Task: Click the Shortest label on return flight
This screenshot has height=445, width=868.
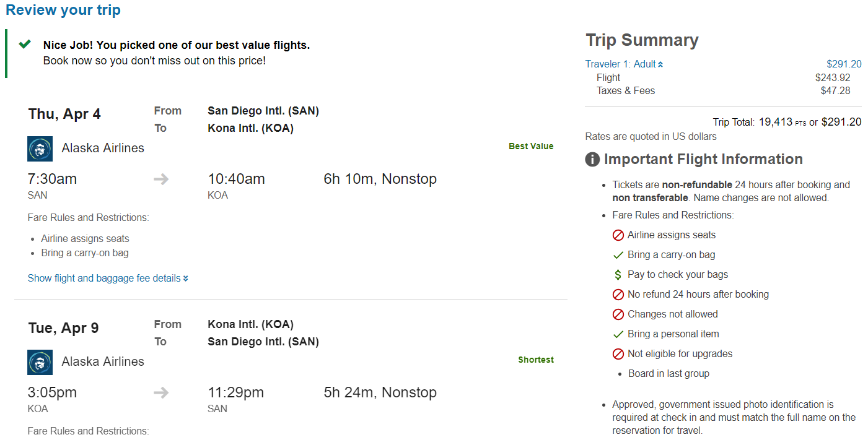Action: [536, 360]
